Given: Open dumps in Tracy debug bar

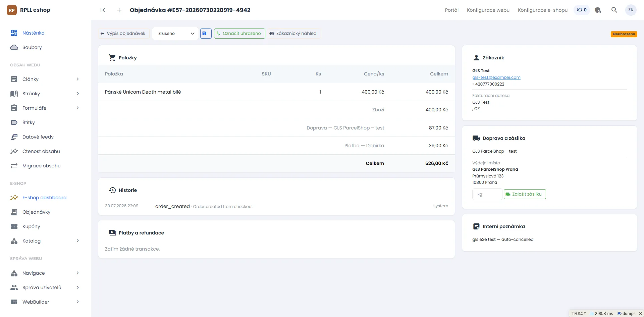Looking at the screenshot, I should click(x=626, y=314).
